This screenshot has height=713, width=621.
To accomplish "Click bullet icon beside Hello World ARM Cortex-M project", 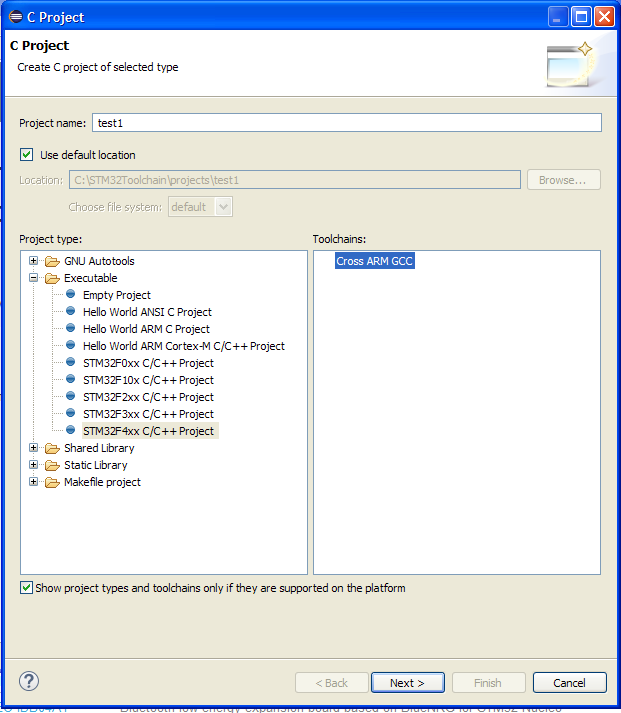I will (x=70, y=345).
